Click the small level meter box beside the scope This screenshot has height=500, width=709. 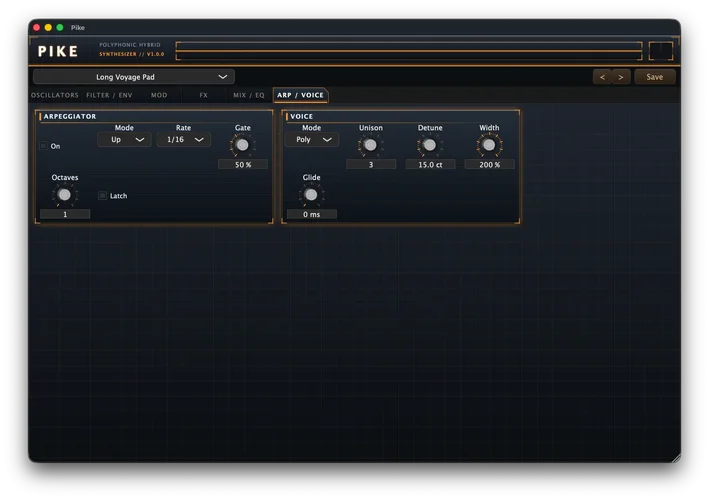pos(661,51)
